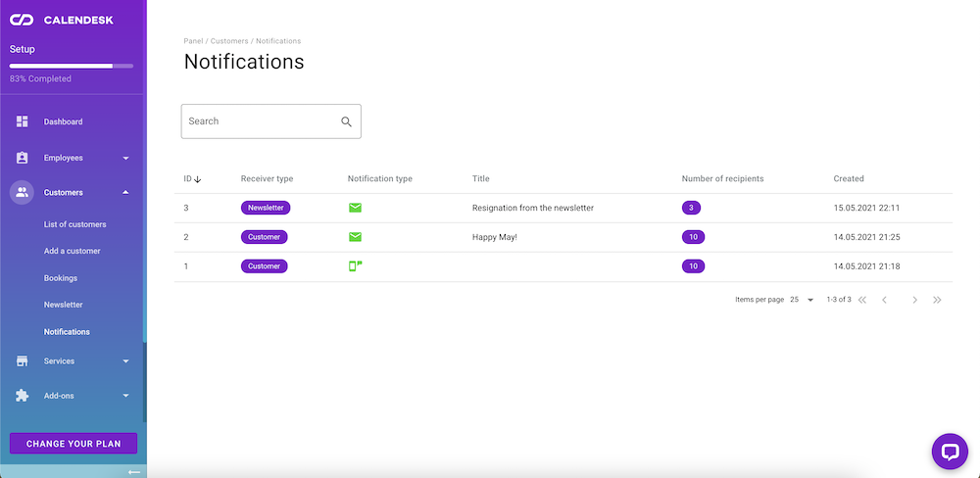Screen dimensions: 980x478
Task: Click the SMS phone icon in row 1
Action: (355, 266)
